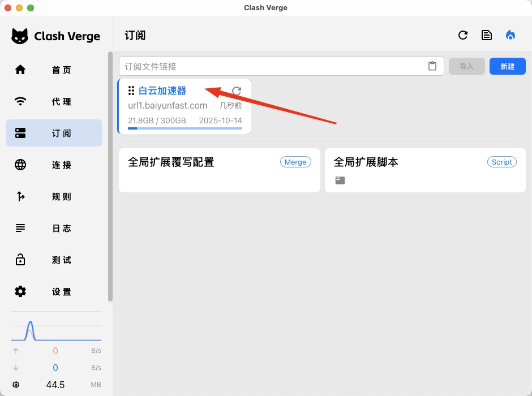Go to the 设置 settings page
The image size is (532, 396).
[x=54, y=292]
